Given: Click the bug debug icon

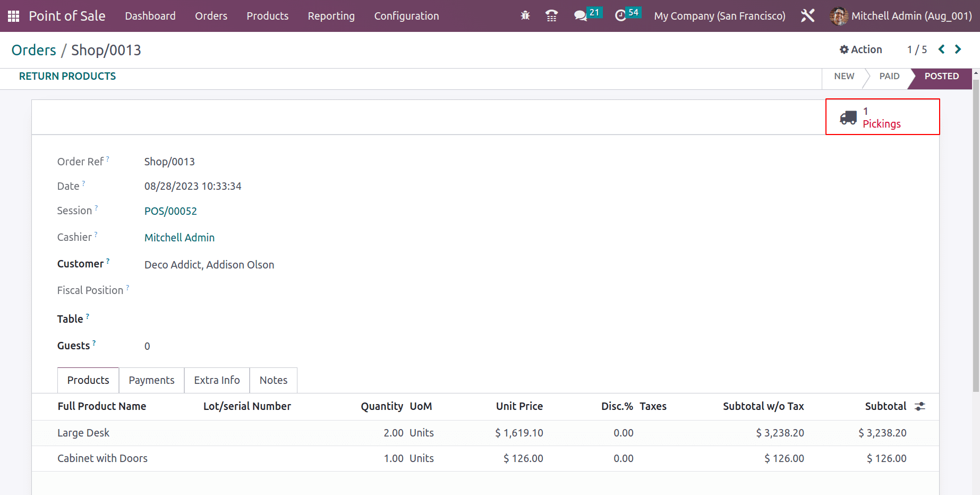Looking at the screenshot, I should pyautogui.click(x=525, y=16).
